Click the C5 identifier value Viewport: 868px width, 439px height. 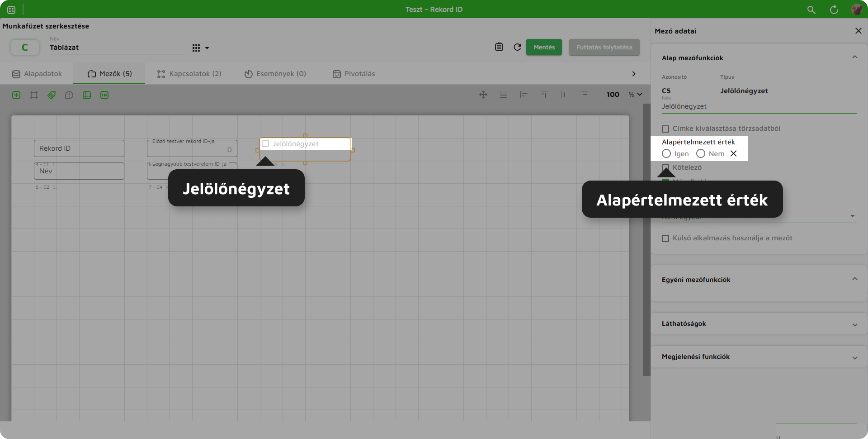click(x=666, y=91)
